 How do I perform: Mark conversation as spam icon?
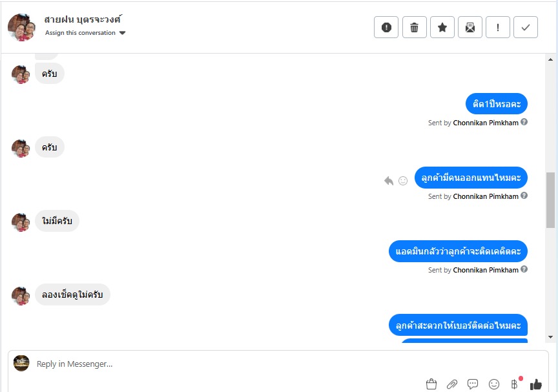[x=386, y=27]
